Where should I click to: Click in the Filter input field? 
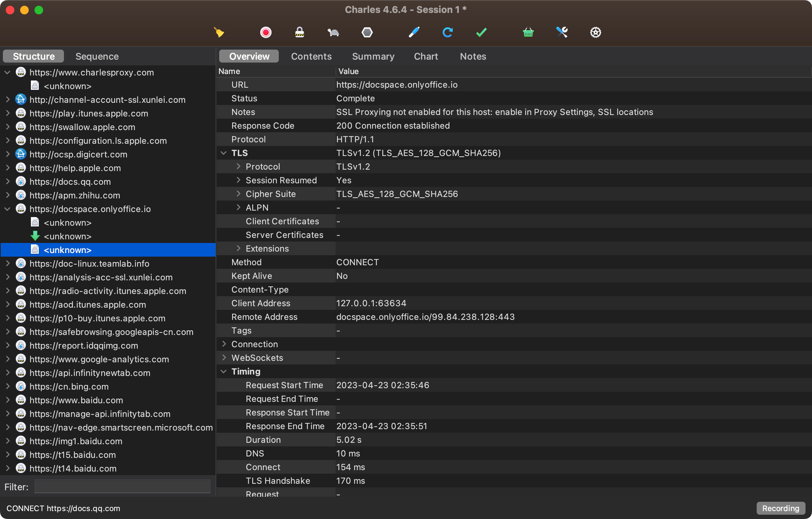pos(123,487)
